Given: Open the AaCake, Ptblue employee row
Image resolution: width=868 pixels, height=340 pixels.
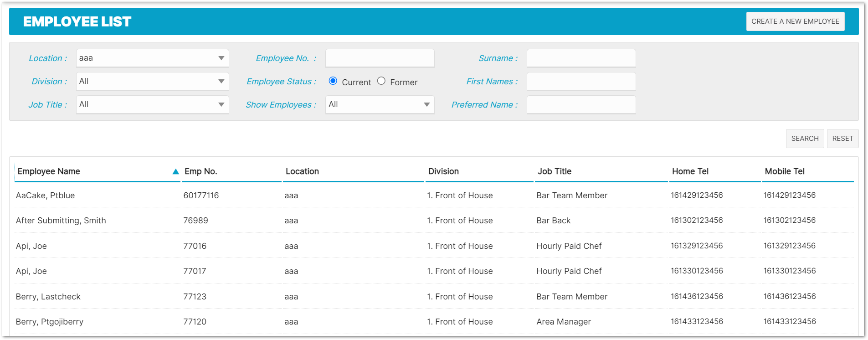Looking at the screenshot, I should 46,196.
